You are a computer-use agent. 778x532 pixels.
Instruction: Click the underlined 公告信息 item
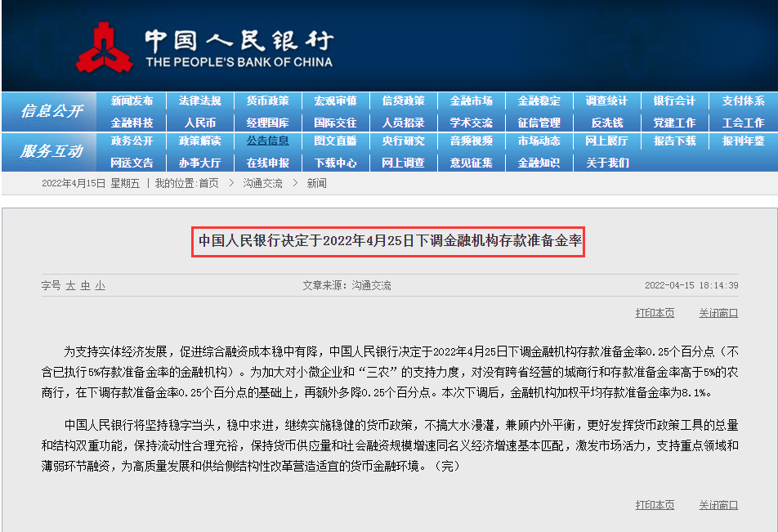click(268, 141)
